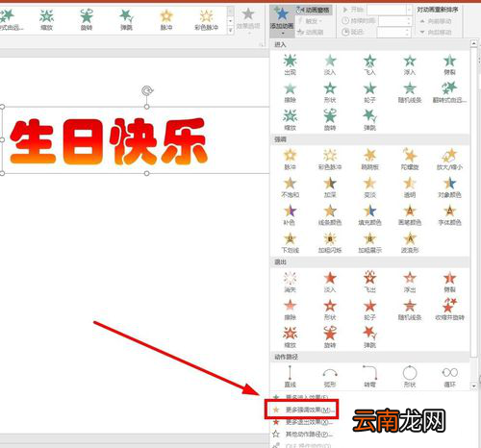Click the 动画刷 (Animation Painter) button

click(x=311, y=32)
